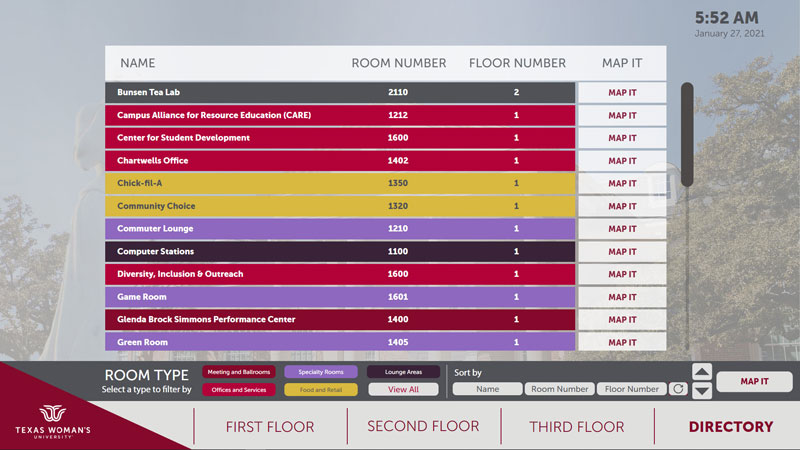Select the Directory tab
This screenshot has width=800, height=450.
coord(731,427)
